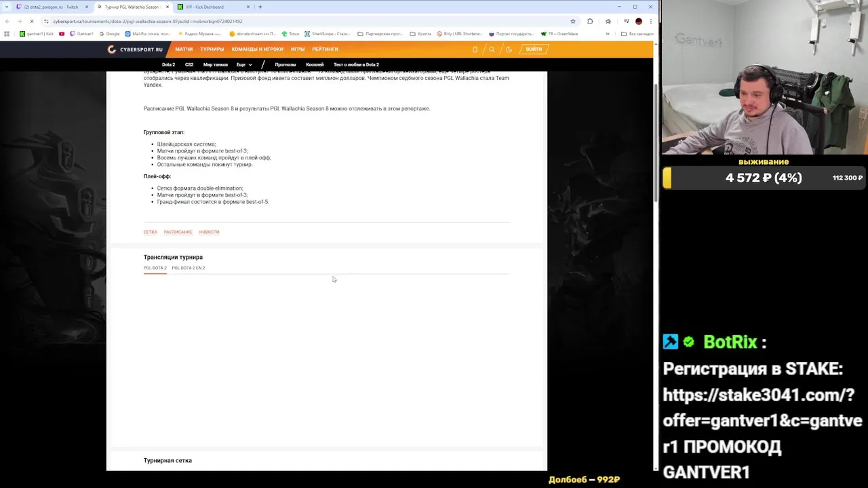
Task: Open the ИГРЫ menu item
Action: [x=298, y=49]
